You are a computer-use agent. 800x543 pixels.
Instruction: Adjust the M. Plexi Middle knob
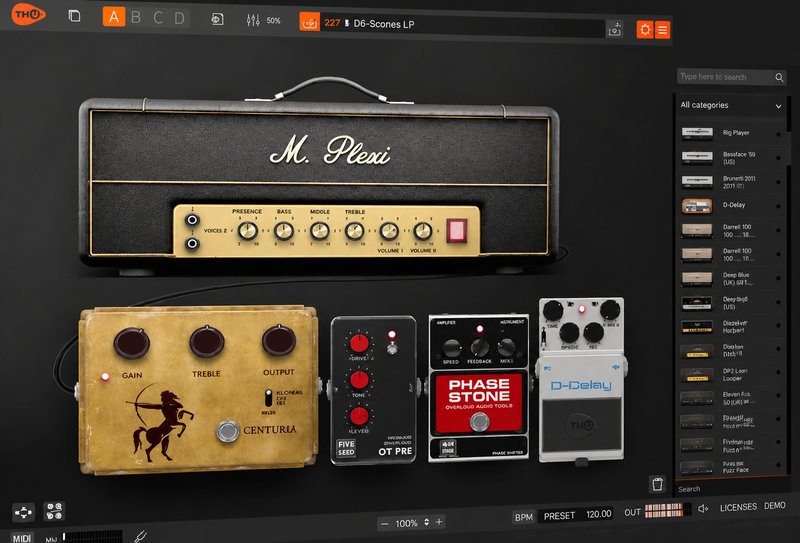pos(319,231)
